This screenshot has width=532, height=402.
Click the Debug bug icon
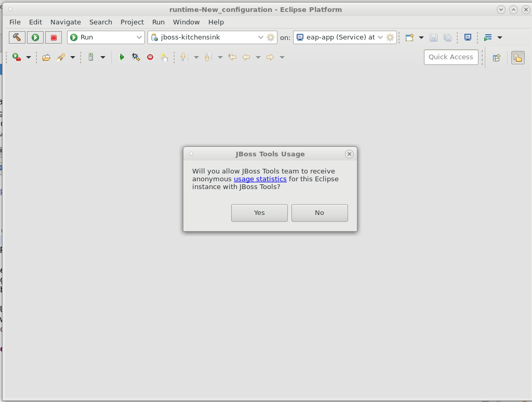[136, 57]
